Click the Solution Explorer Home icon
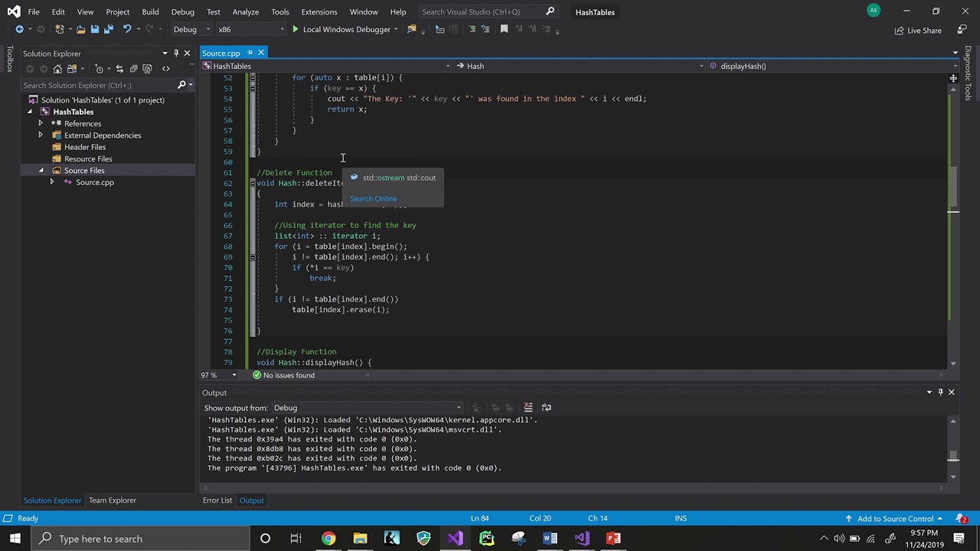This screenshot has height=551, width=980. 57,69
